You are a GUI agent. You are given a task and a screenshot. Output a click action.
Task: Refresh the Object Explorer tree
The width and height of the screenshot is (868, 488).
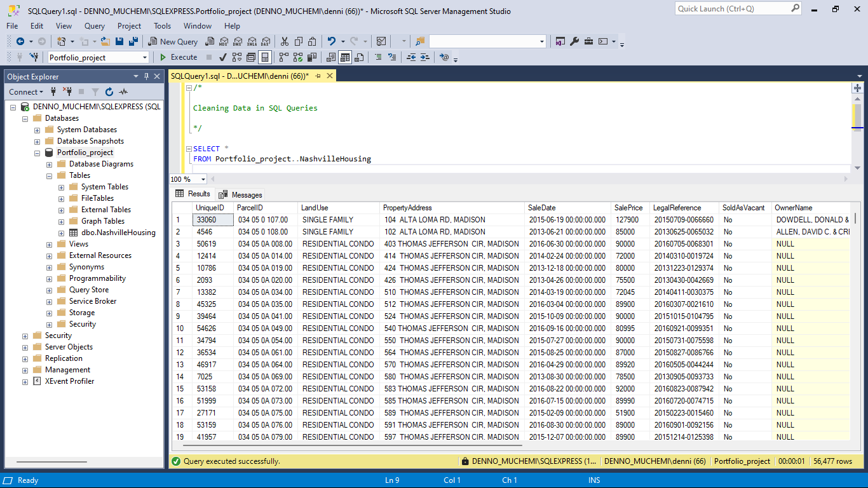click(109, 91)
